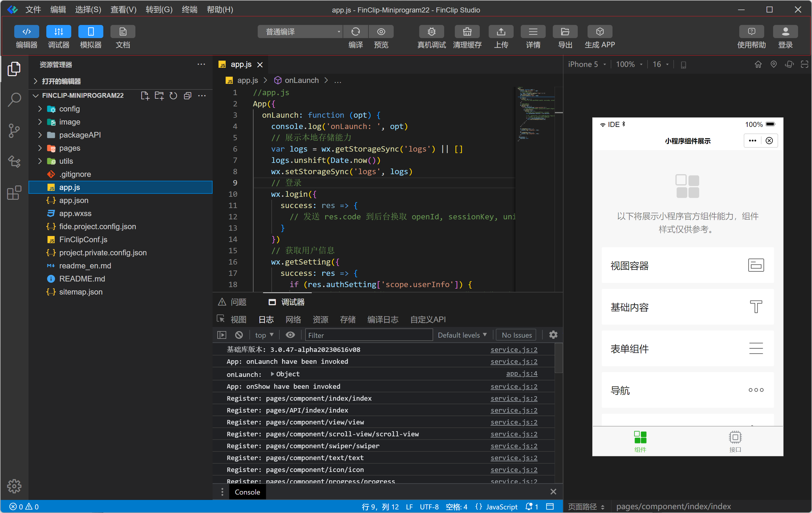Click the clear cache (清理缓存) icon
Image resolution: width=812 pixels, height=513 pixels.
(467, 32)
